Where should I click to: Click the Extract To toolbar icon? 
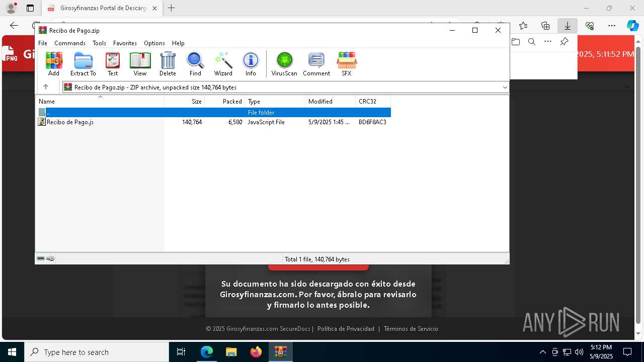pos(83,64)
